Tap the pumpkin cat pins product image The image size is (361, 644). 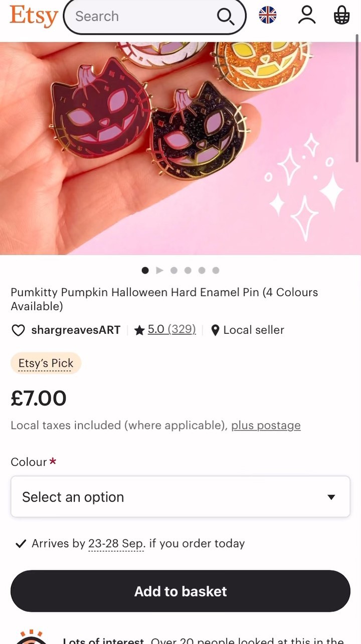click(180, 148)
